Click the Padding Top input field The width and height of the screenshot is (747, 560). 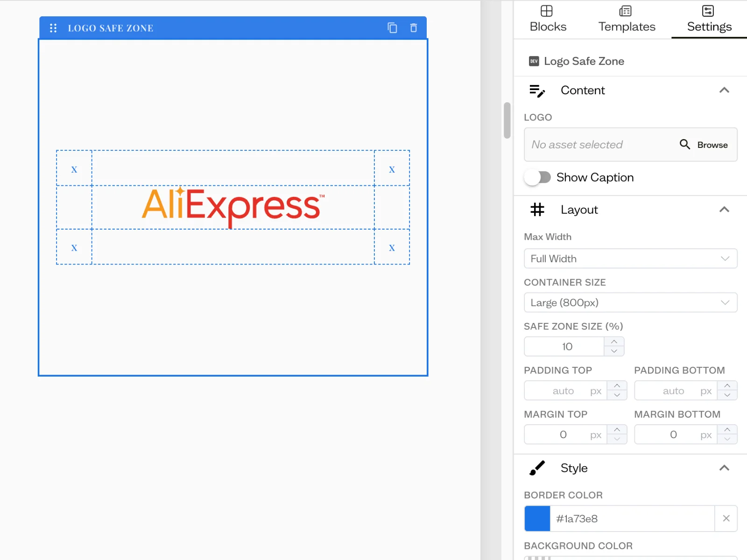566,391
